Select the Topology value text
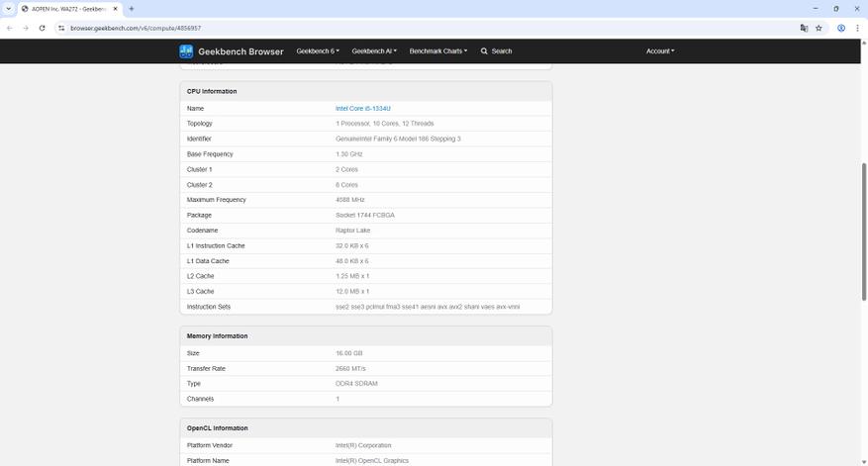The height and width of the screenshot is (466, 868). coord(385,124)
